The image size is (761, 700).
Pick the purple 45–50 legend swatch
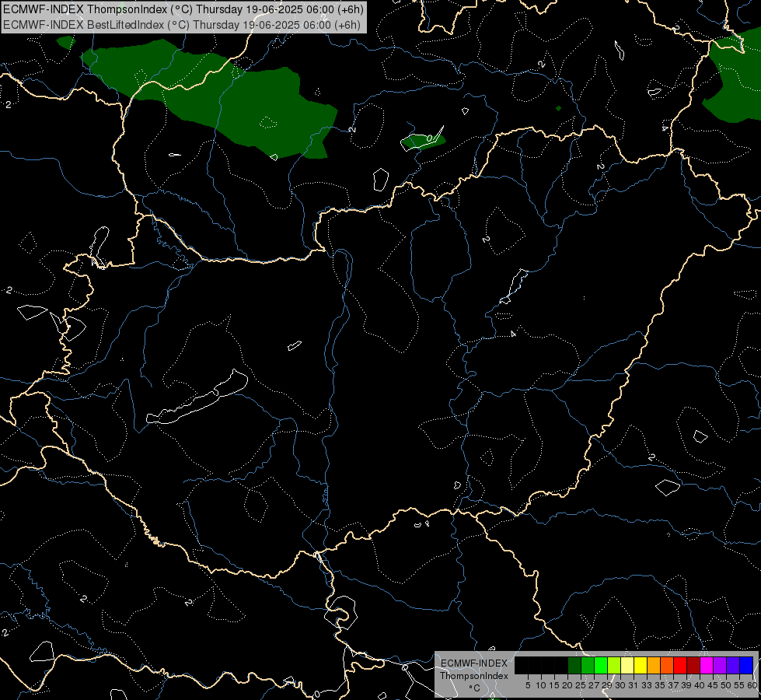[720, 665]
